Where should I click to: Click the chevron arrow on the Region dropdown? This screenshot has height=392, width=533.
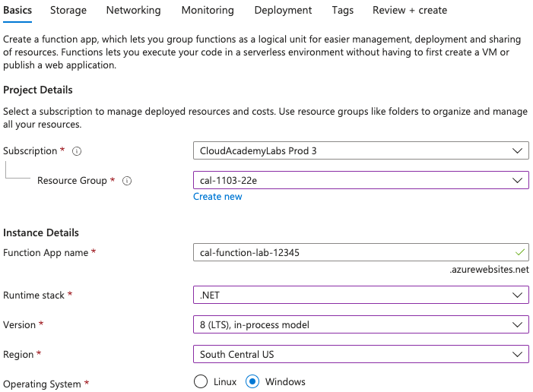coord(518,354)
